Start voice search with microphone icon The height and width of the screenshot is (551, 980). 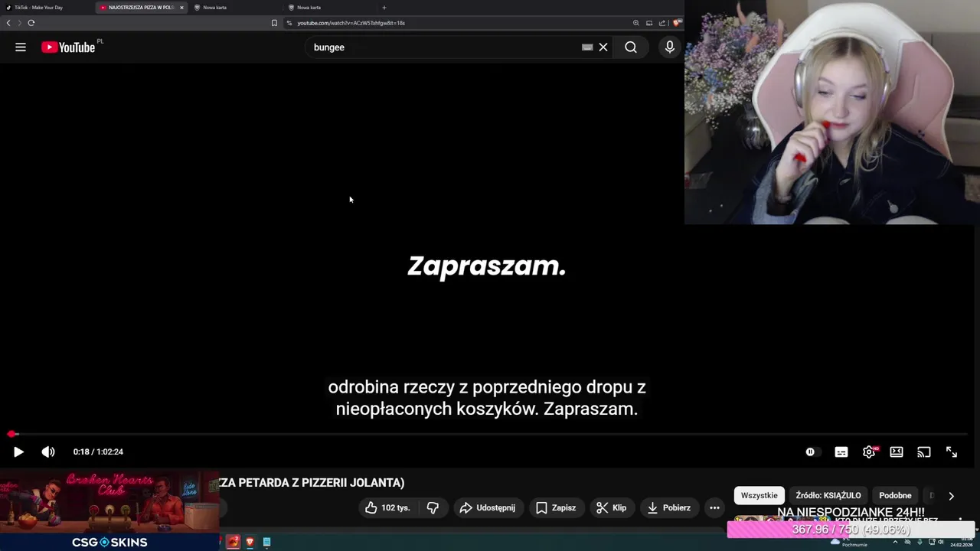(670, 47)
